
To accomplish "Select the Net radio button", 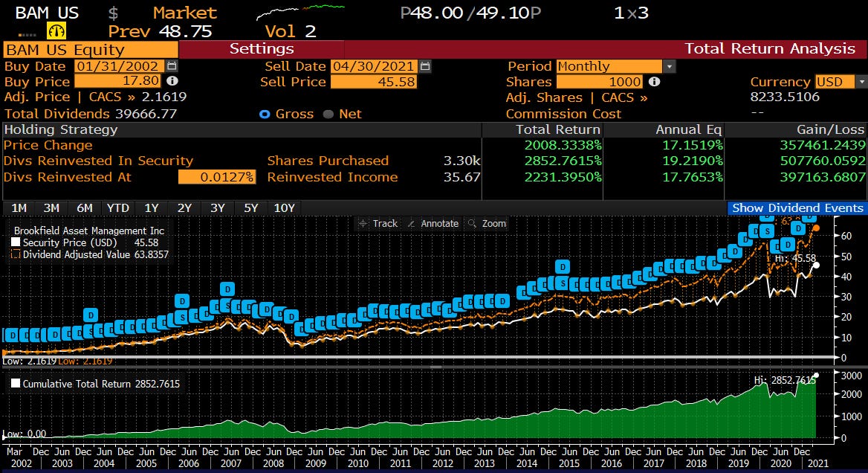I will (328, 114).
